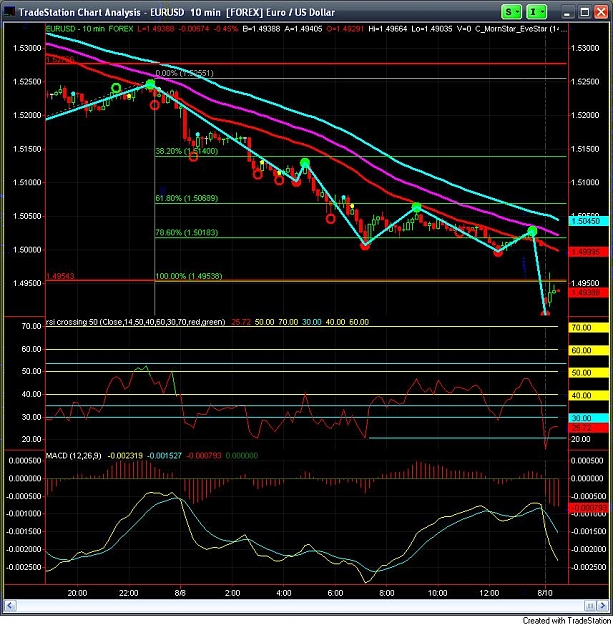Click the yellow 50.00 RSI level tag
Viewport: 613px width, 625px height.
click(588, 373)
